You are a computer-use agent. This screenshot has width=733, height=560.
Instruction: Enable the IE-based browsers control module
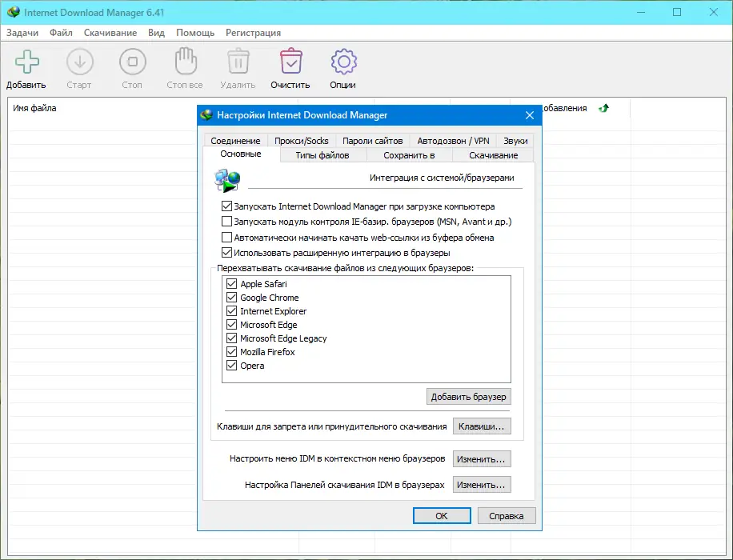pyautogui.click(x=226, y=222)
